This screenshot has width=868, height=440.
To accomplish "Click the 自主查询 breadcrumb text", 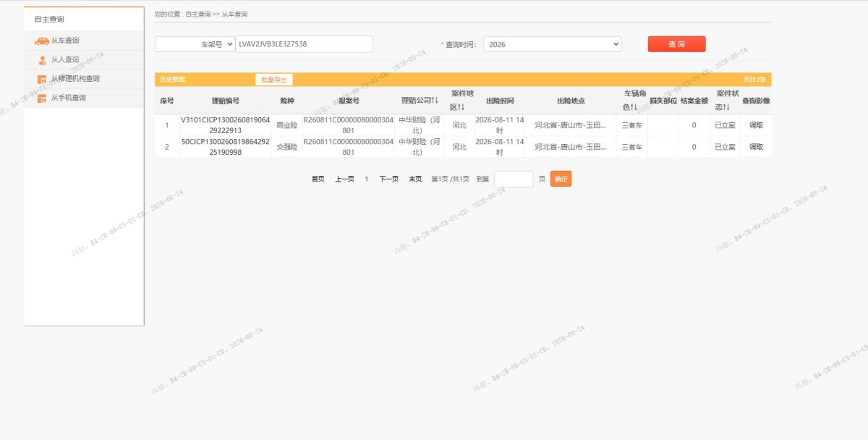I will tap(198, 14).
